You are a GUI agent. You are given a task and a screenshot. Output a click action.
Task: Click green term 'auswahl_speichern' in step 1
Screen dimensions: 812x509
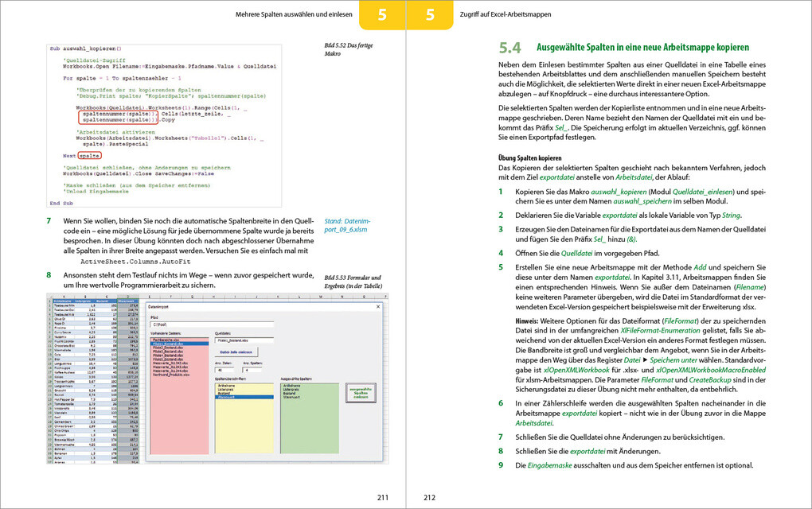(x=642, y=201)
